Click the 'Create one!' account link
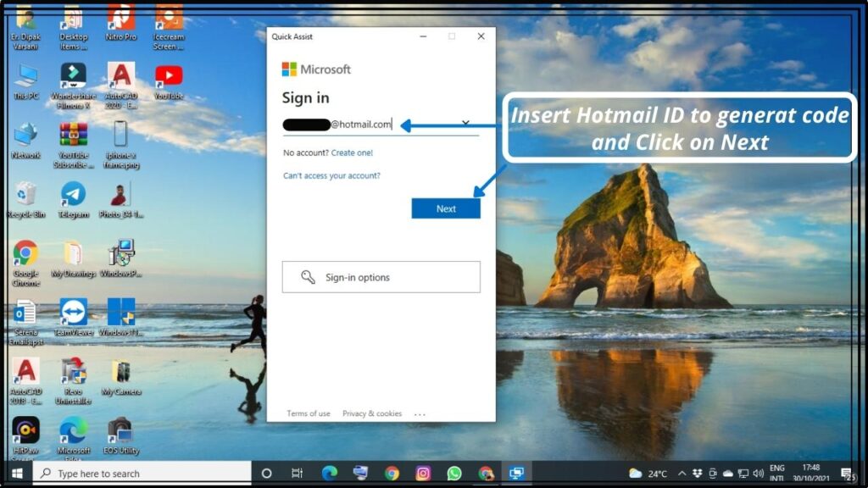868x488 pixels. click(352, 152)
